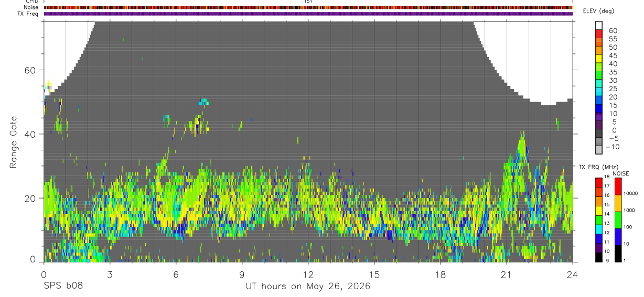Viewport: 644px width, 297px height.
Task: Click the white top elevation colorbar box
Action: pos(598,25)
